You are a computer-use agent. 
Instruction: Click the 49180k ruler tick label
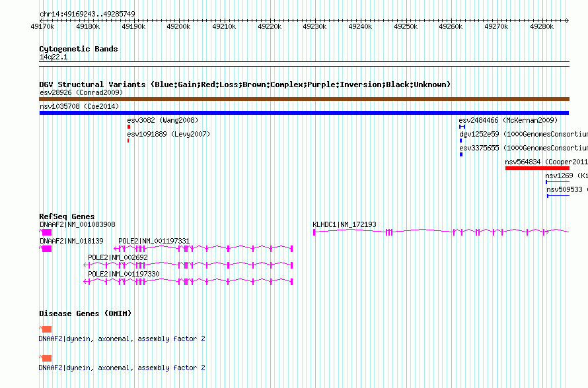[88, 26]
